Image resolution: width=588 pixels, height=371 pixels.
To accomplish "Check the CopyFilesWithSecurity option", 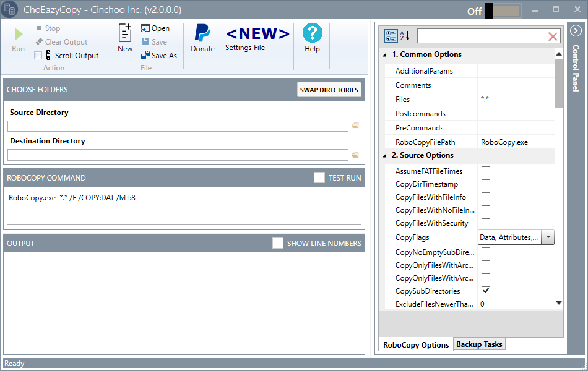I will click(x=486, y=223).
